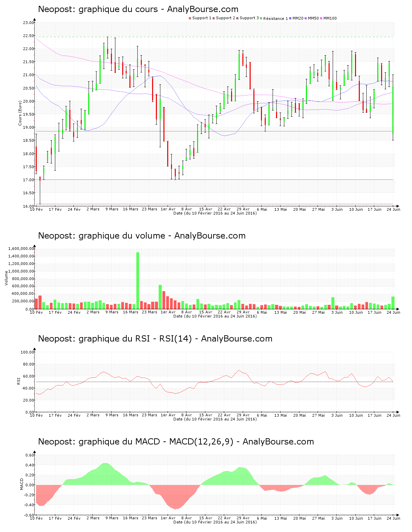Click '29 Avr' date on price chart

point(243,209)
